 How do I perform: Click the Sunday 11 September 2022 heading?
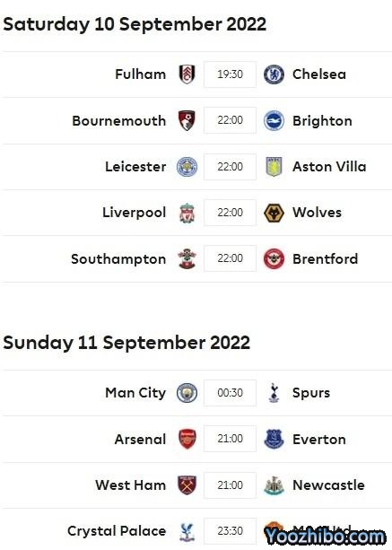coord(126,343)
